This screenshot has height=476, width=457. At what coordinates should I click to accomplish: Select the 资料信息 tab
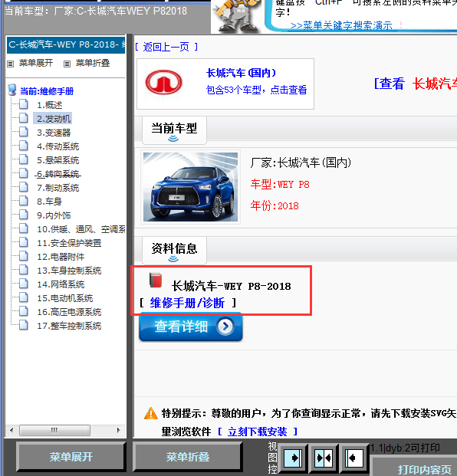174,251
